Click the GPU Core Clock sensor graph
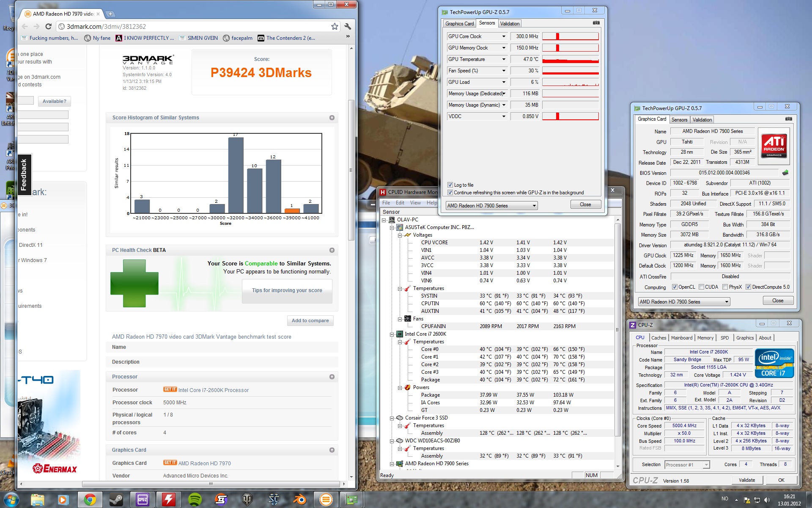The width and height of the screenshot is (812, 508). [x=571, y=36]
